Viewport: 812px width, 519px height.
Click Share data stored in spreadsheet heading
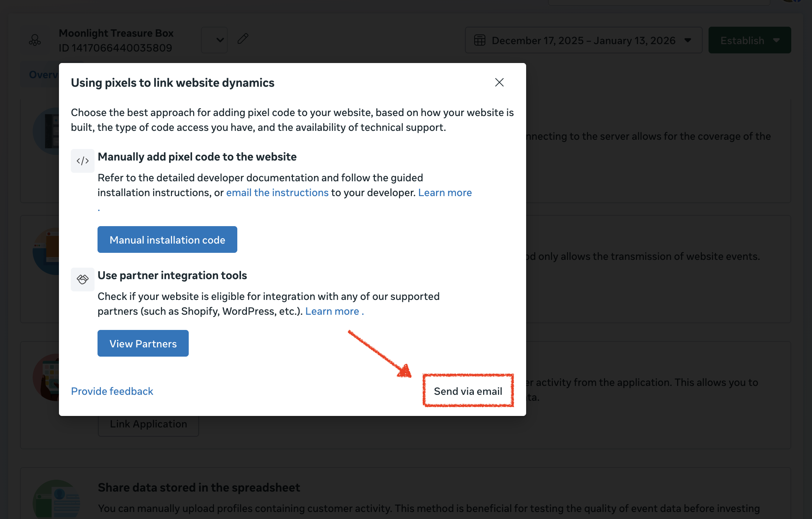click(199, 487)
